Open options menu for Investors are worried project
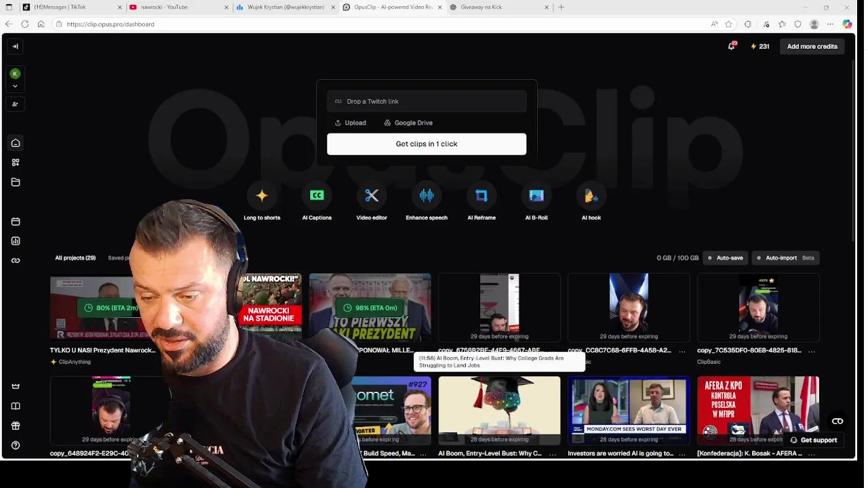Image resolution: width=868 pixels, height=488 pixels. click(x=682, y=453)
